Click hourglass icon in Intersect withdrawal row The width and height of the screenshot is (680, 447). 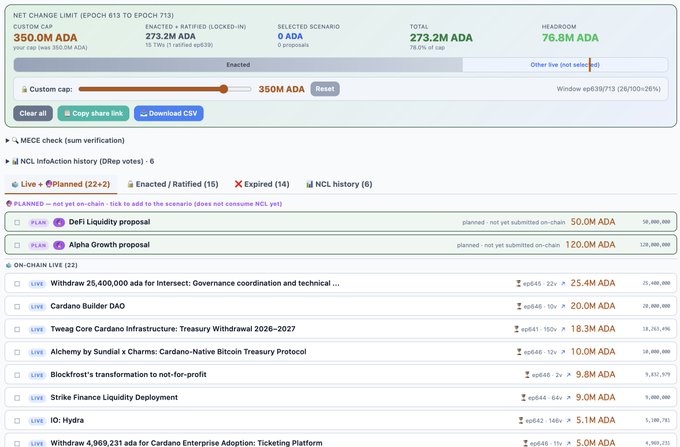pos(518,284)
